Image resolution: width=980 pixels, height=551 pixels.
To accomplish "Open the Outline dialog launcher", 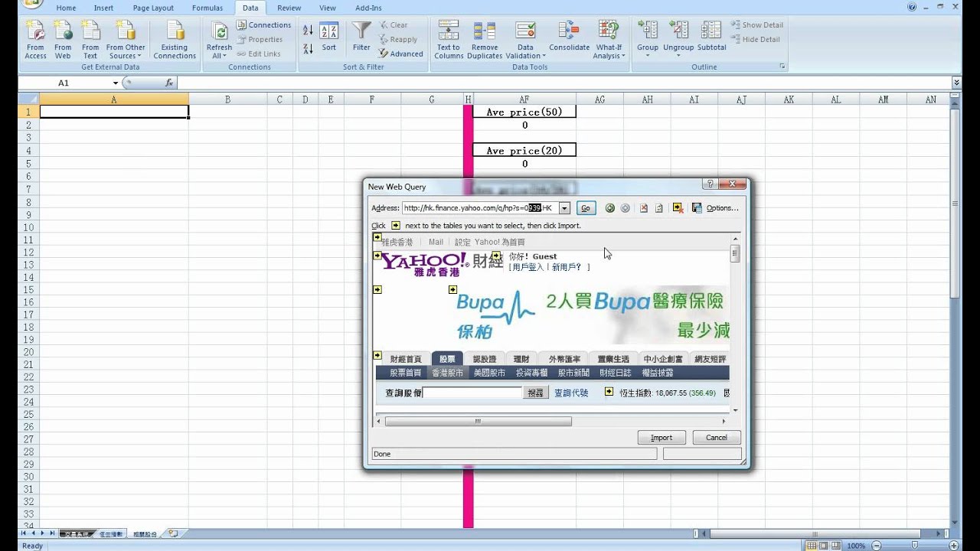I will (x=782, y=67).
